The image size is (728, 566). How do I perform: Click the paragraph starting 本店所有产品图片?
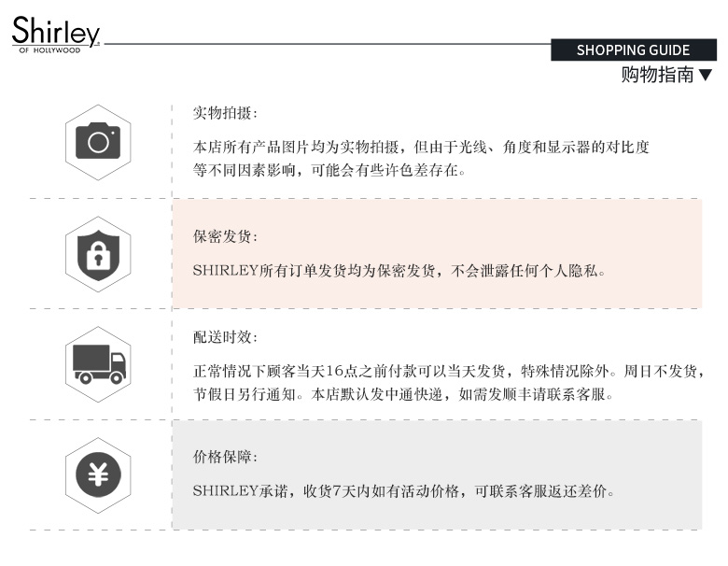420,147
